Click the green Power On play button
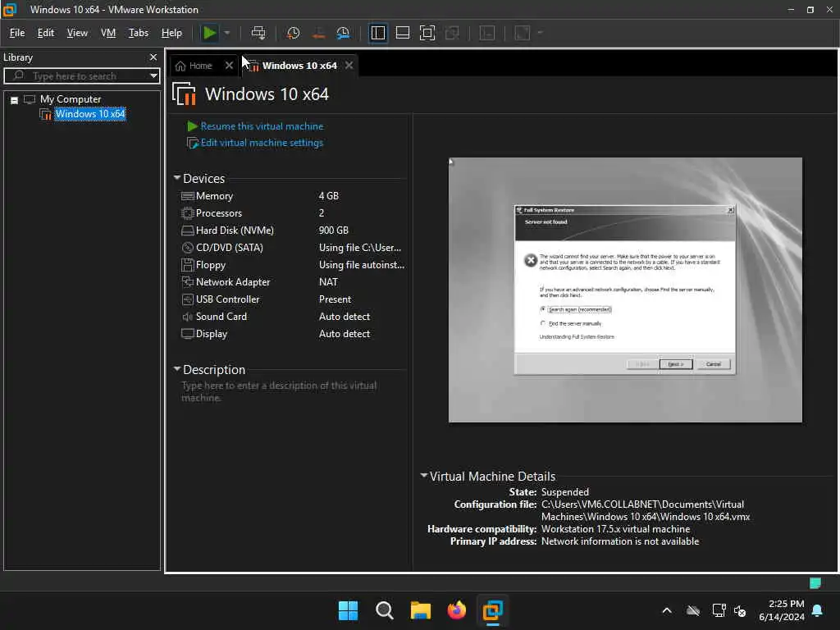This screenshot has height=630, width=840. tap(209, 33)
